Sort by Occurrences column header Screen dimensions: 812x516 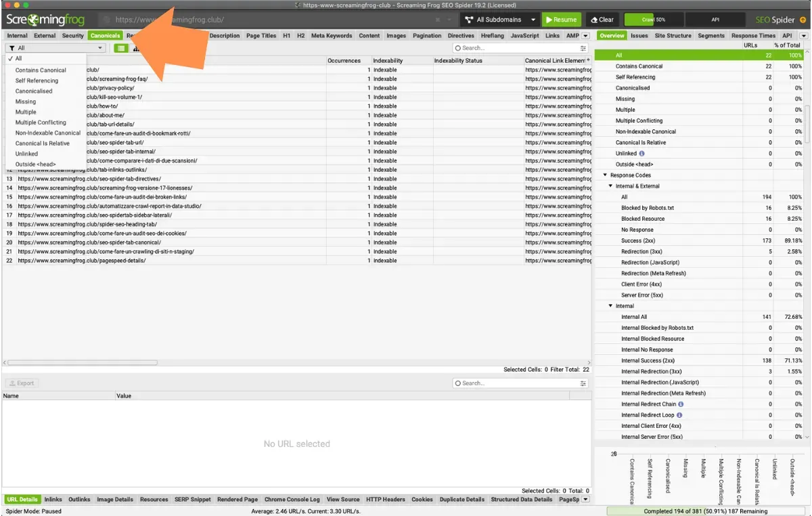348,61
